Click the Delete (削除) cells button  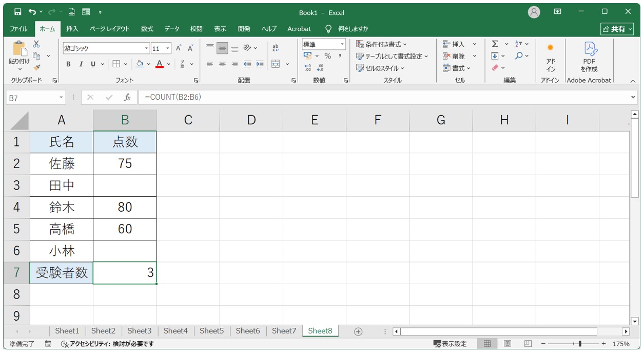(x=454, y=56)
